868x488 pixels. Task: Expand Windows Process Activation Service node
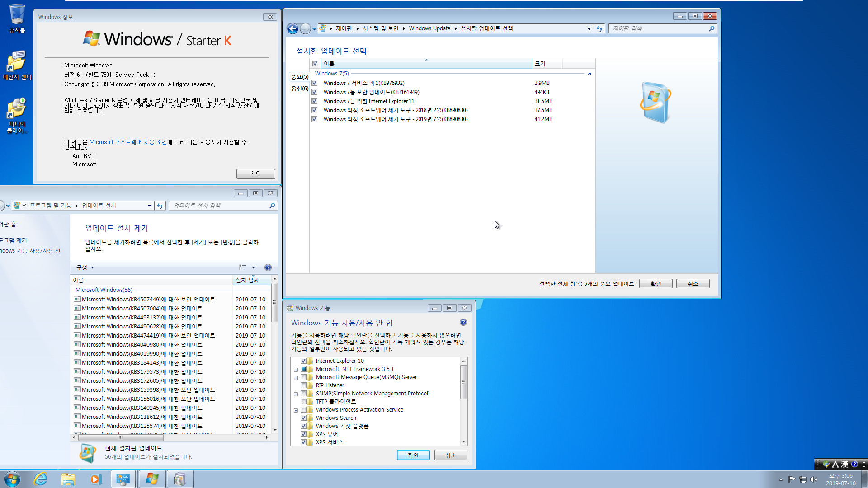pyautogui.click(x=296, y=410)
